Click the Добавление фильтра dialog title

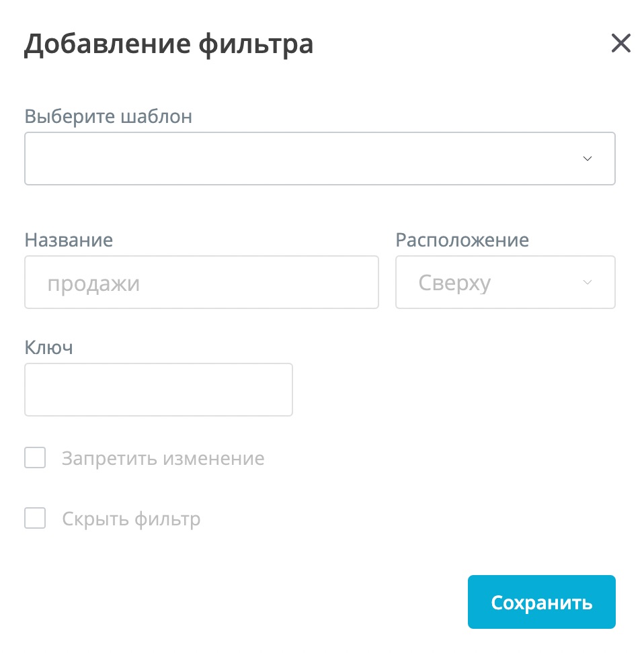tap(169, 45)
